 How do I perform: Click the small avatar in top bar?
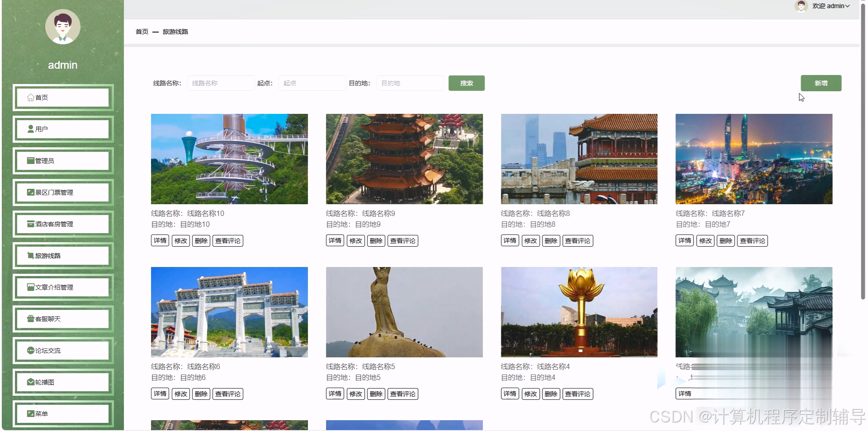click(x=801, y=6)
